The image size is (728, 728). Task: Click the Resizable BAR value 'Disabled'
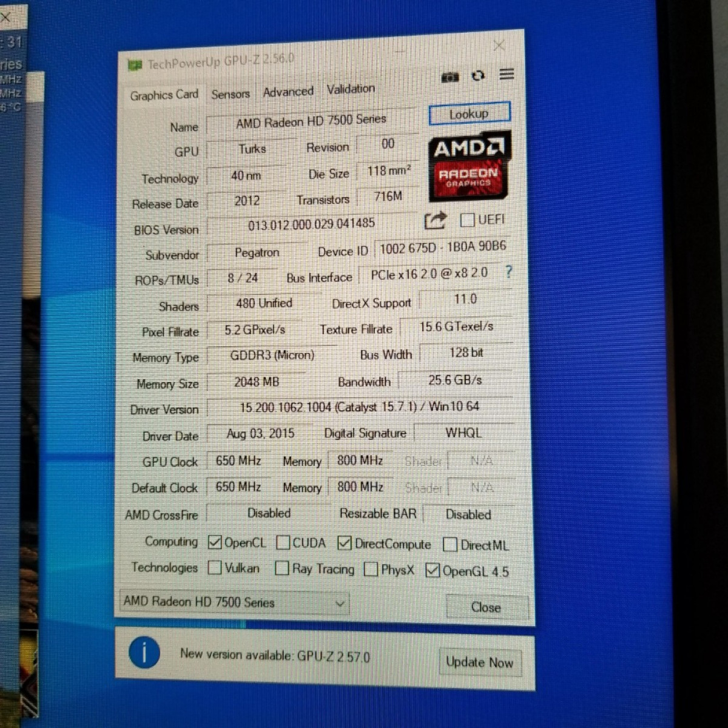click(x=468, y=514)
